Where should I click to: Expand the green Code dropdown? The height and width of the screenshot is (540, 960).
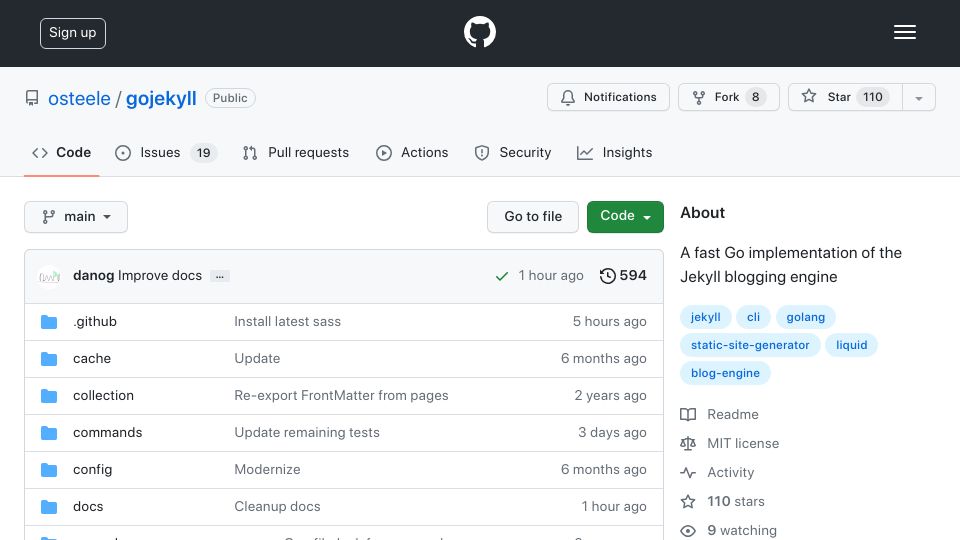tap(625, 217)
